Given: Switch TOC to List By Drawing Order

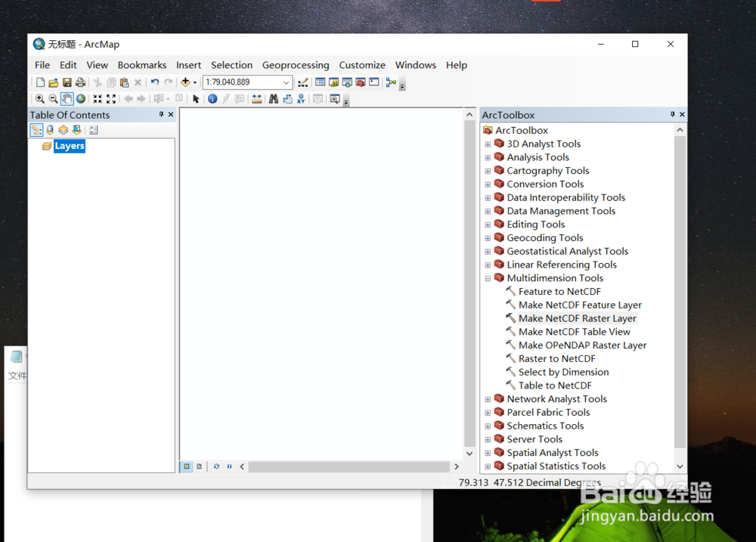Looking at the screenshot, I should coord(36,130).
